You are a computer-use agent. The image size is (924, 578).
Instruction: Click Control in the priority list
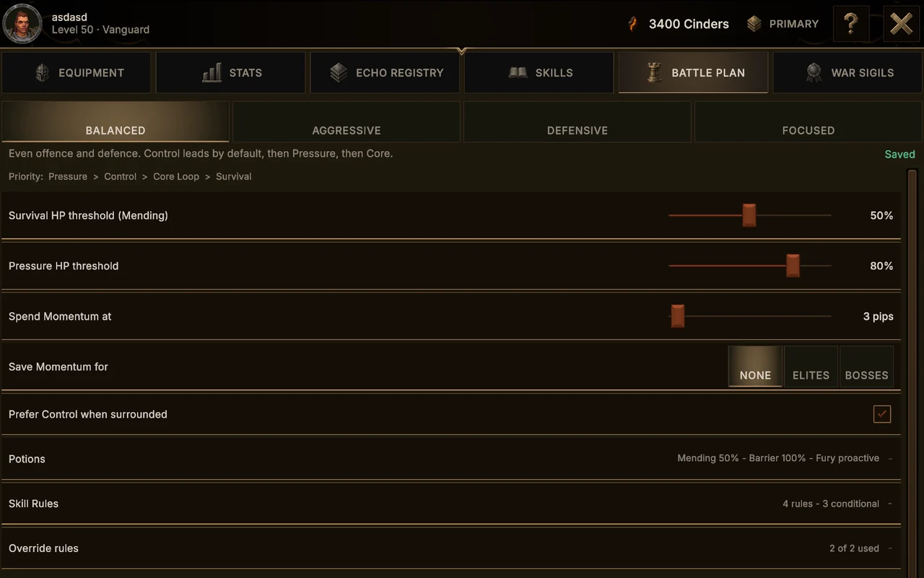(x=120, y=176)
